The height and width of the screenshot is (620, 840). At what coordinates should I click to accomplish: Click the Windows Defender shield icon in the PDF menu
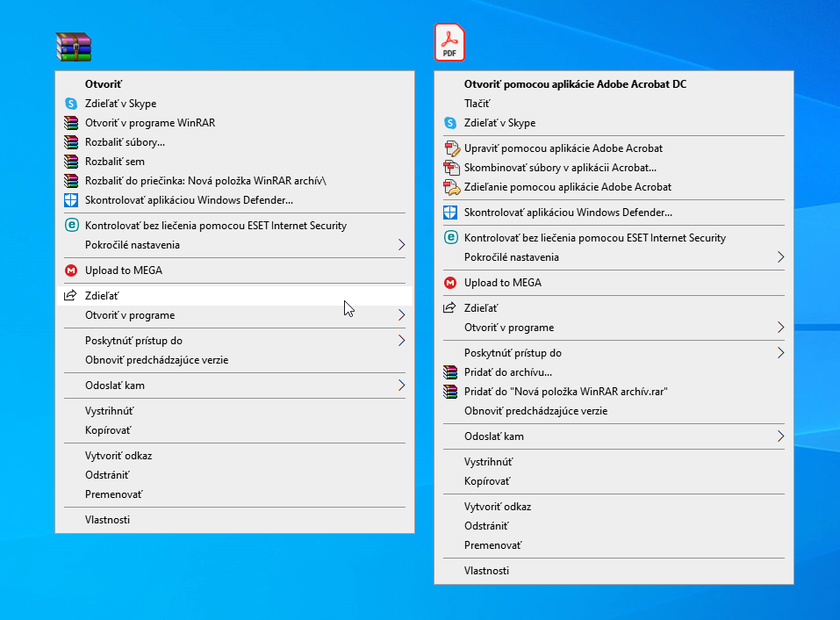pos(450,213)
